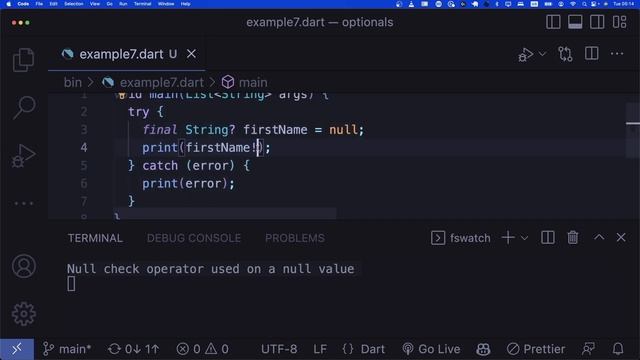This screenshot has width=640, height=360.
Task: Switch to the DEBUG CONSOLE tab
Action: pos(194,238)
